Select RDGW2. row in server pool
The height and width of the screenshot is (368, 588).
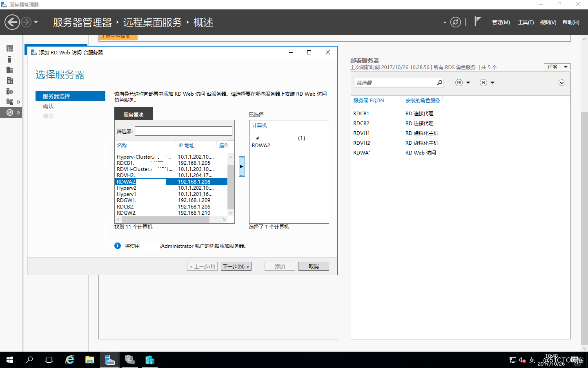click(x=171, y=213)
